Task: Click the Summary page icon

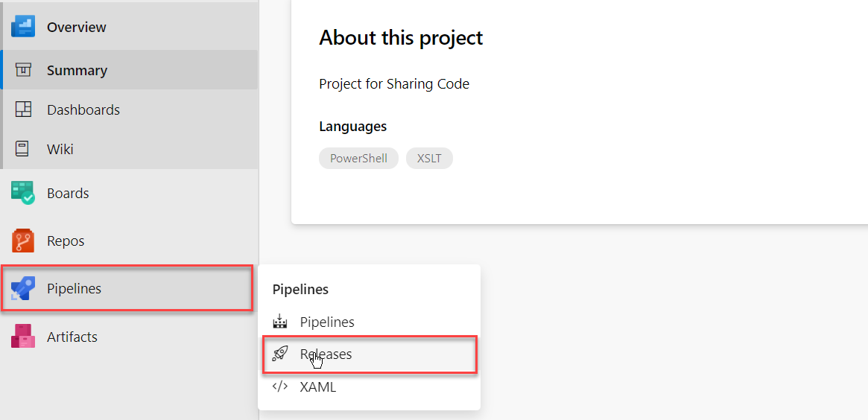Action: pyautogui.click(x=23, y=70)
